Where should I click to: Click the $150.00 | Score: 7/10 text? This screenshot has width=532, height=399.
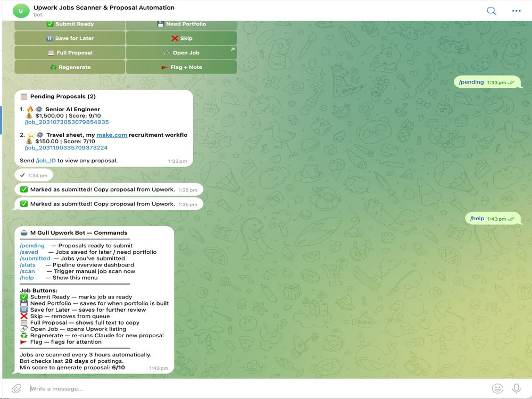tap(65, 142)
